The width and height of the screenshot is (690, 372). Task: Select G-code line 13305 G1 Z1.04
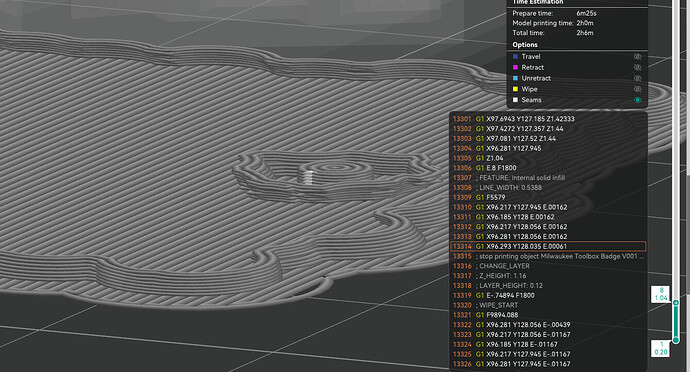[548, 158]
